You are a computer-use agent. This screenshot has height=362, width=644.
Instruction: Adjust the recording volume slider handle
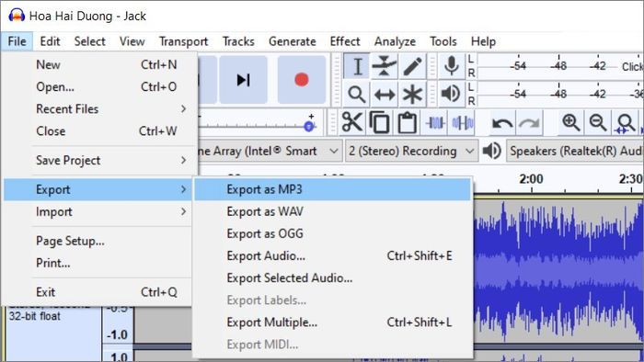309,126
